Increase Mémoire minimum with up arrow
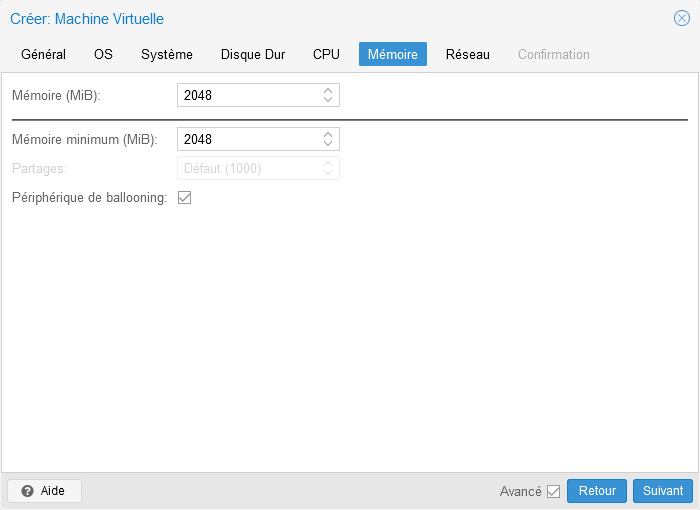Screen dimensions: 700x510 point(328,135)
